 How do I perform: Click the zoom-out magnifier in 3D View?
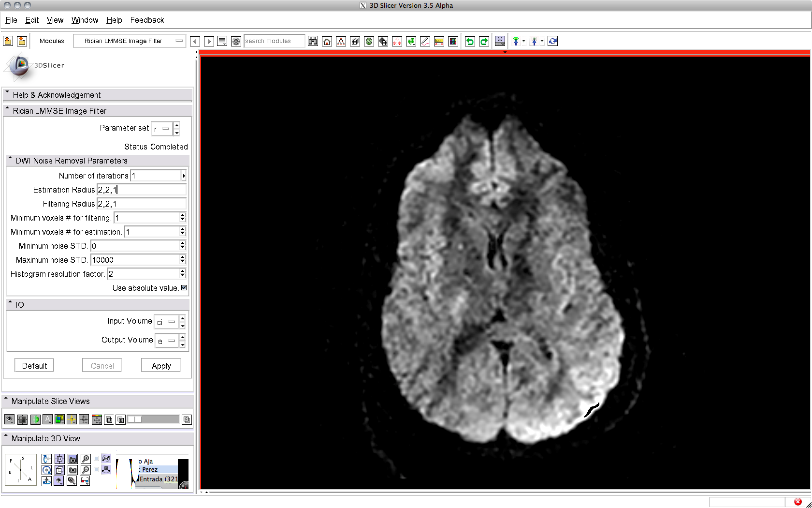pyautogui.click(x=86, y=470)
